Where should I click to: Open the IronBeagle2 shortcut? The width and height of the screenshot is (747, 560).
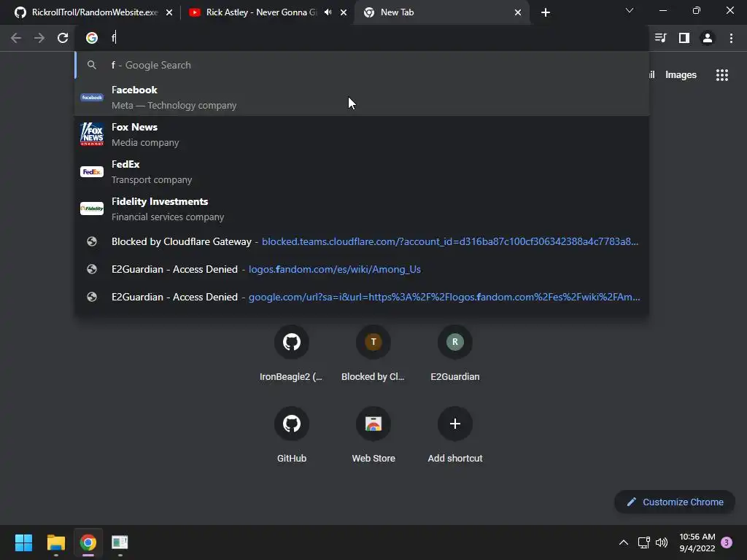[x=292, y=354]
